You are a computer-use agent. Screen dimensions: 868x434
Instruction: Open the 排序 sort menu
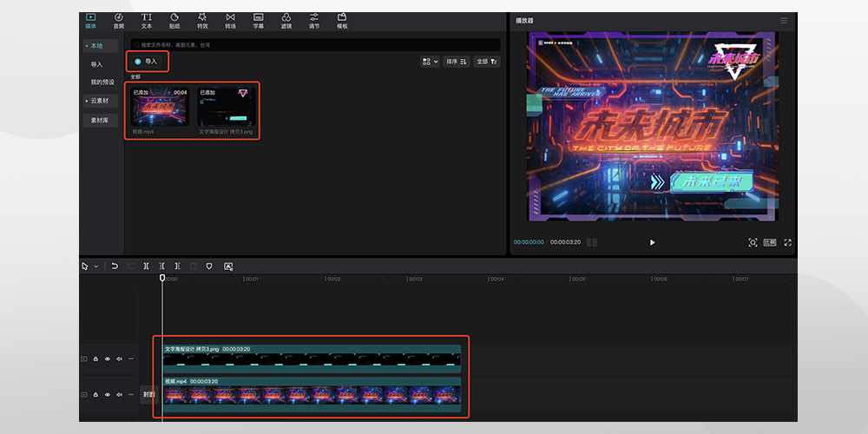457,62
